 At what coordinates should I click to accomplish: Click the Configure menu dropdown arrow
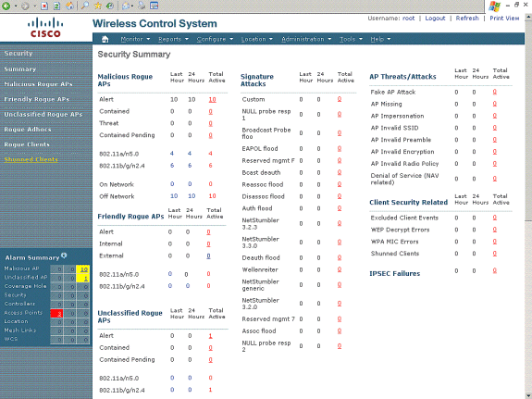pyautogui.click(x=231, y=39)
